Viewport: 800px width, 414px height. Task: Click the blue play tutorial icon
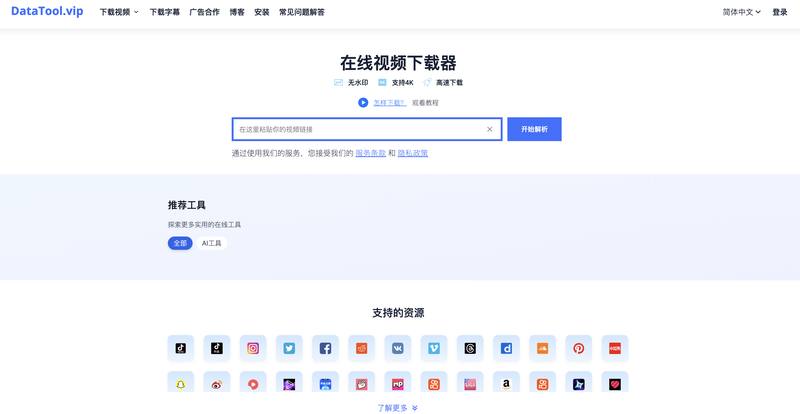point(363,103)
